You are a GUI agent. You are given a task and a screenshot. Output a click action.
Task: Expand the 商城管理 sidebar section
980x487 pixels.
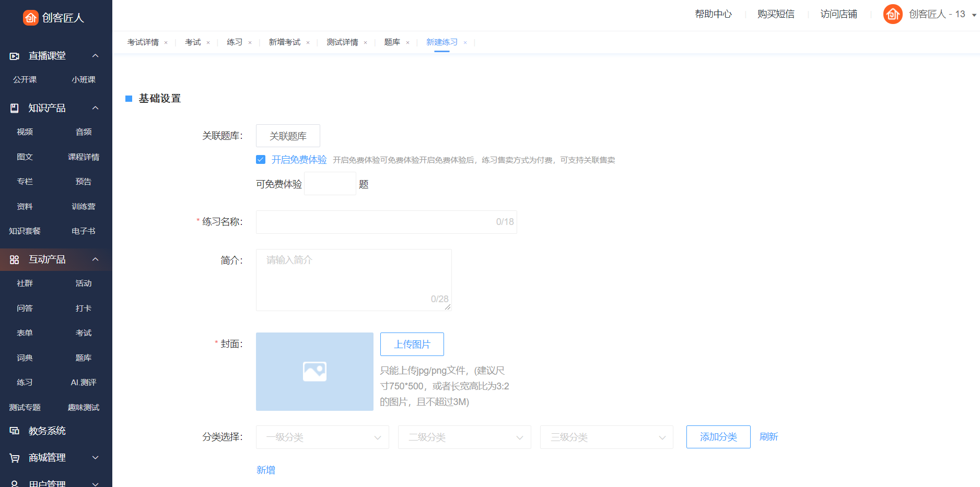95,458
